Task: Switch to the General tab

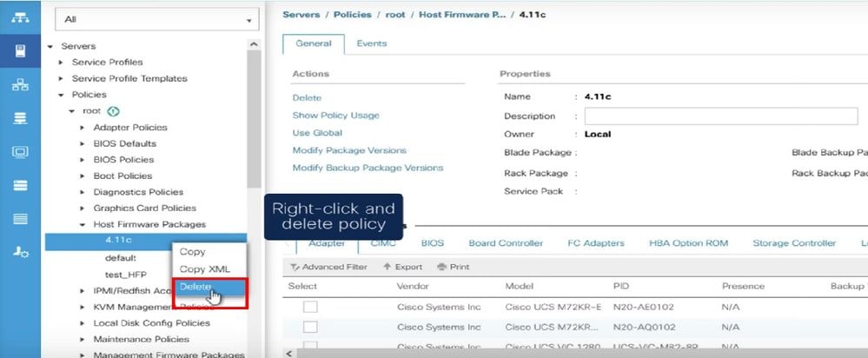Action: click(x=314, y=43)
